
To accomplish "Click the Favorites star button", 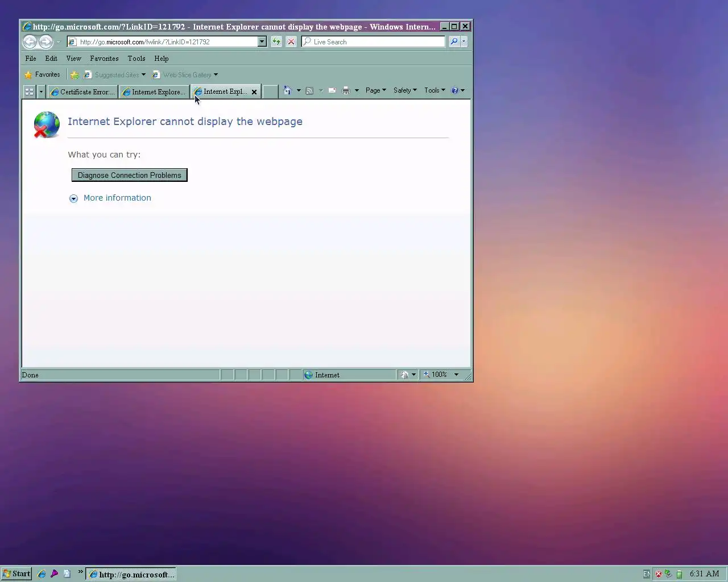I will (42, 74).
